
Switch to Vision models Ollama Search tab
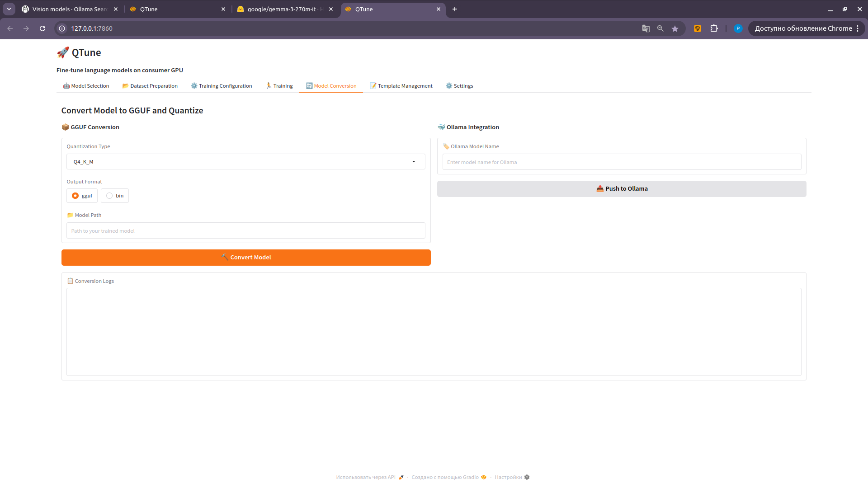tap(70, 9)
